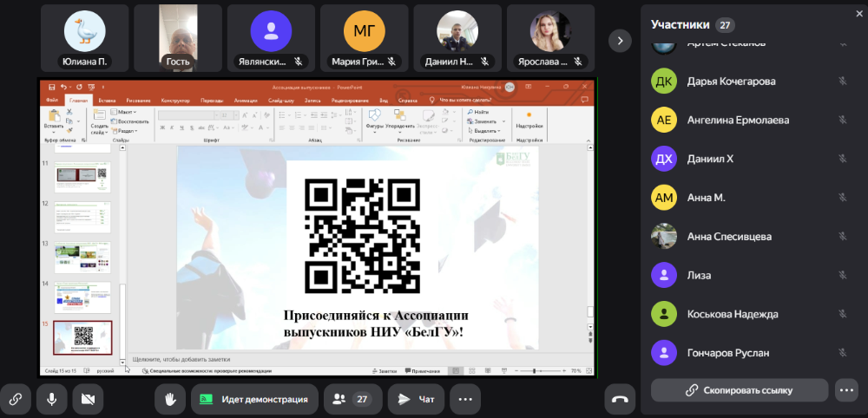
Task: Open more options next to Скопировать ссылку
Action: (x=846, y=390)
